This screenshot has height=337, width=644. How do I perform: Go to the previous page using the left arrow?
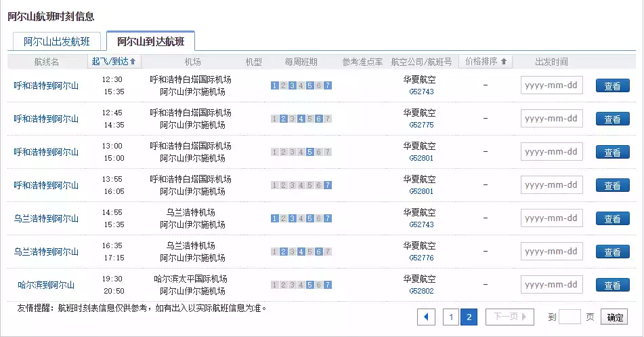point(426,317)
